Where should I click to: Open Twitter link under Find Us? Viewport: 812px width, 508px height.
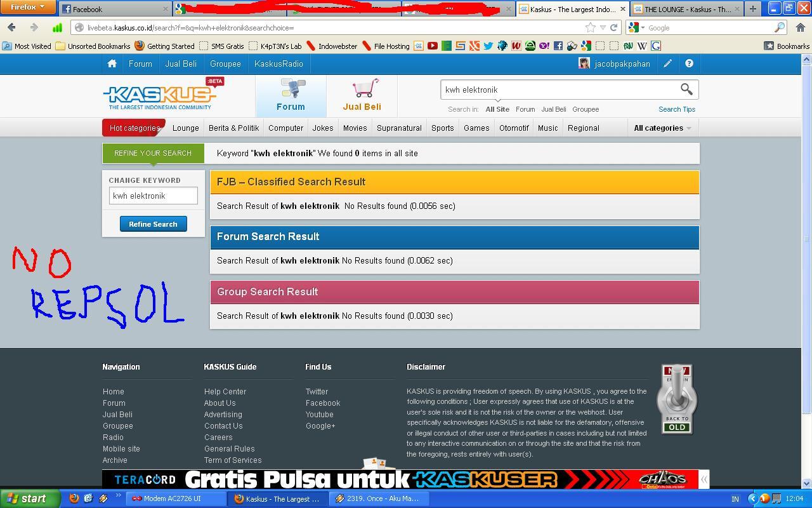(x=317, y=392)
